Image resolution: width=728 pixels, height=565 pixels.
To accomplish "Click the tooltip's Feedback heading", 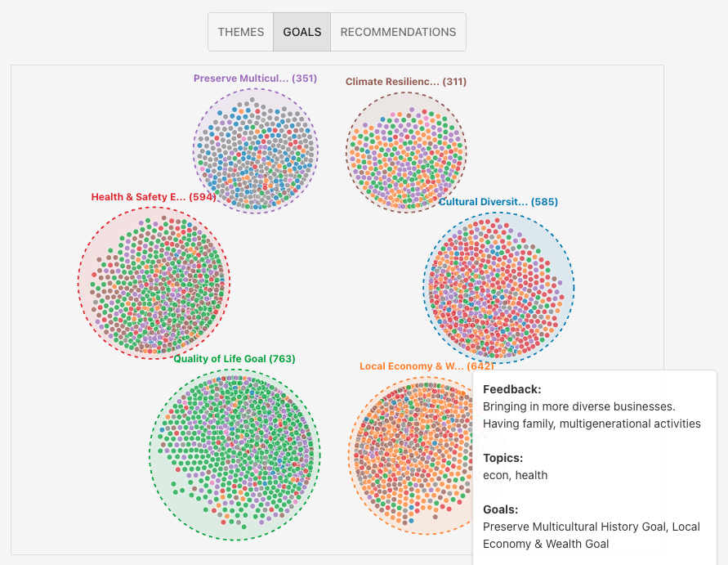I will pyautogui.click(x=512, y=390).
